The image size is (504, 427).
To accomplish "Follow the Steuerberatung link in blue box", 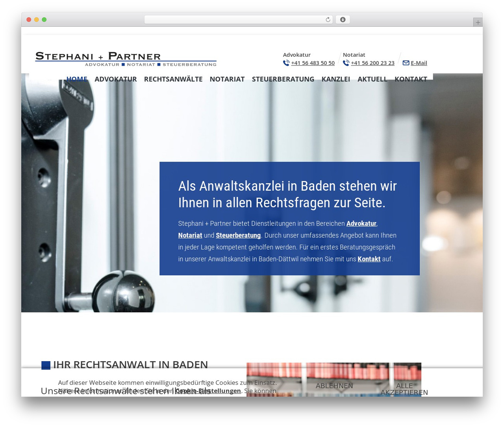I will [238, 235].
